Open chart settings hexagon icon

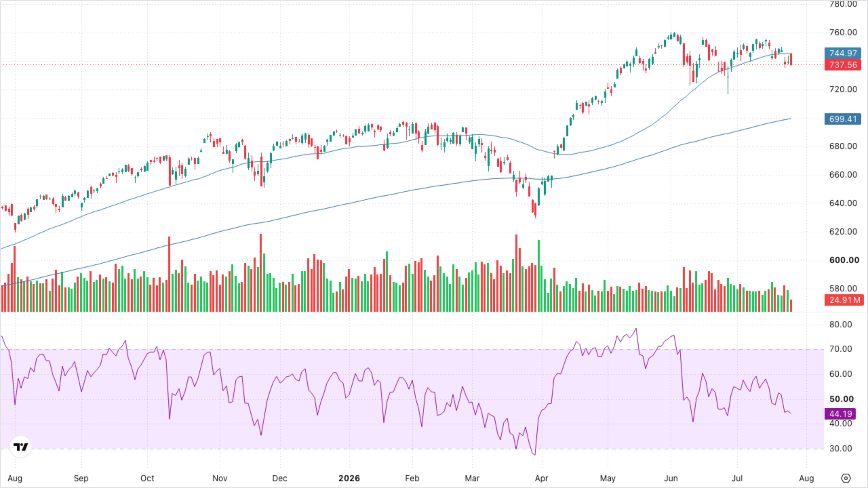tap(846, 478)
